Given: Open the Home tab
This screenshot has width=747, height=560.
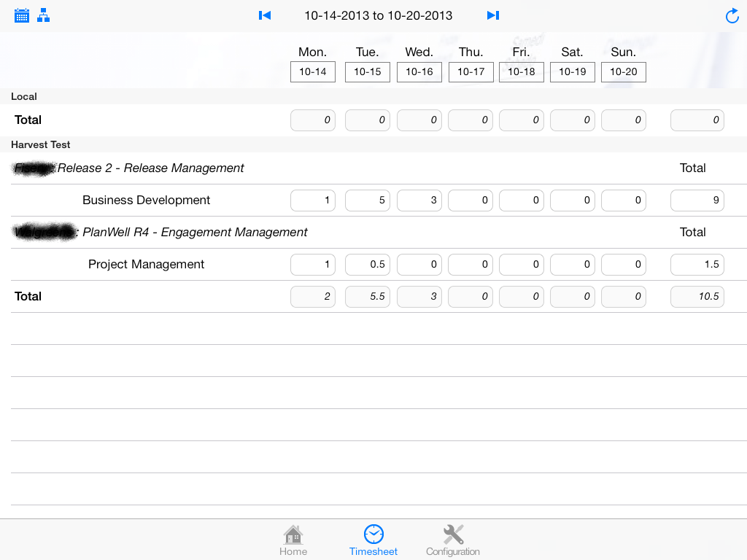Looking at the screenshot, I should (x=293, y=540).
